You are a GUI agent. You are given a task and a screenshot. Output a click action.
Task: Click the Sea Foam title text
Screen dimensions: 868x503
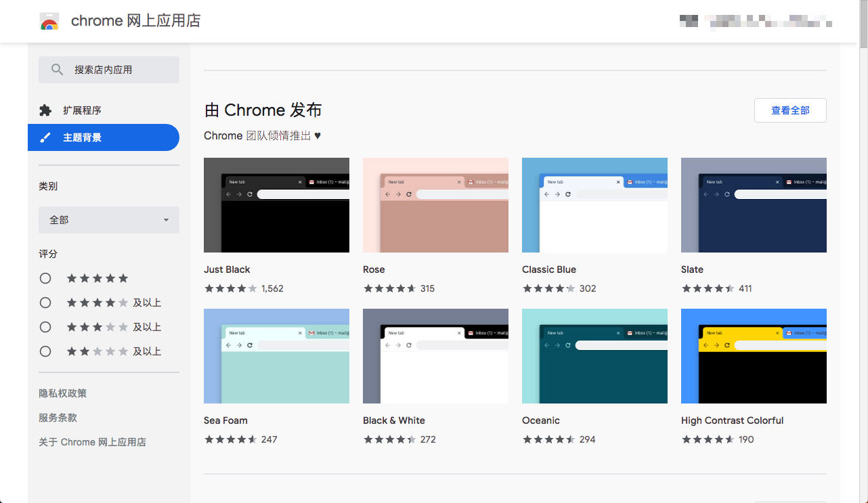tap(225, 420)
